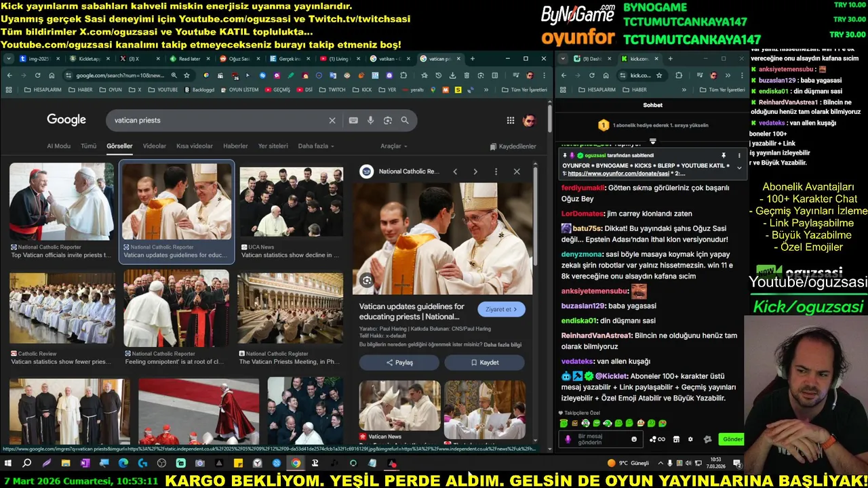The width and height of the screenshot is (868, 488).
Task: Switch to the AI Modu tab
Action: (58, 146)
